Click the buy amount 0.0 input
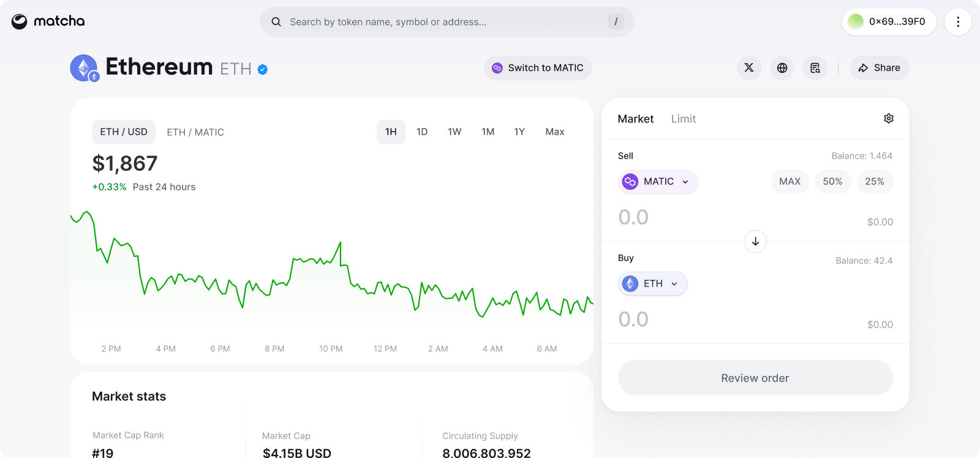980x458 pixels. (633, 320)
